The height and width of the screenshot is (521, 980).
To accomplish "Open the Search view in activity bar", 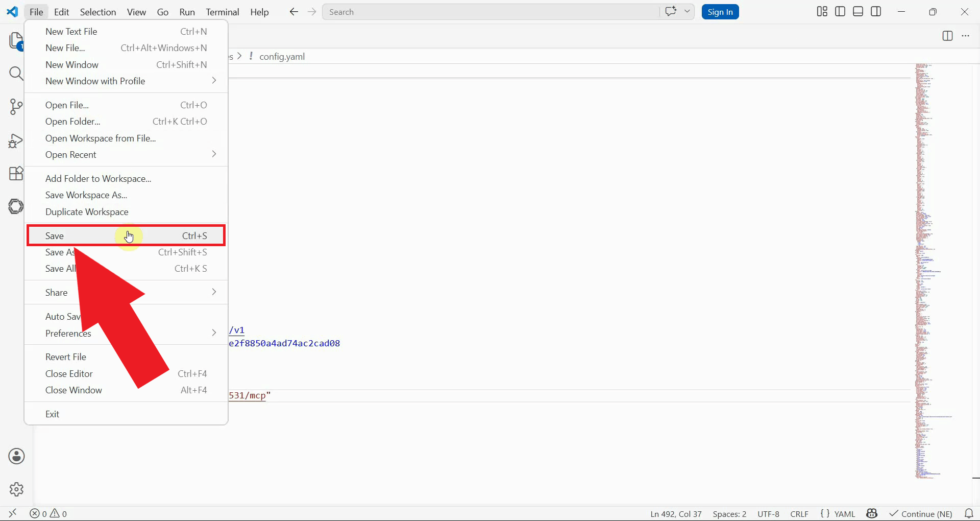I will click(16, 74).
